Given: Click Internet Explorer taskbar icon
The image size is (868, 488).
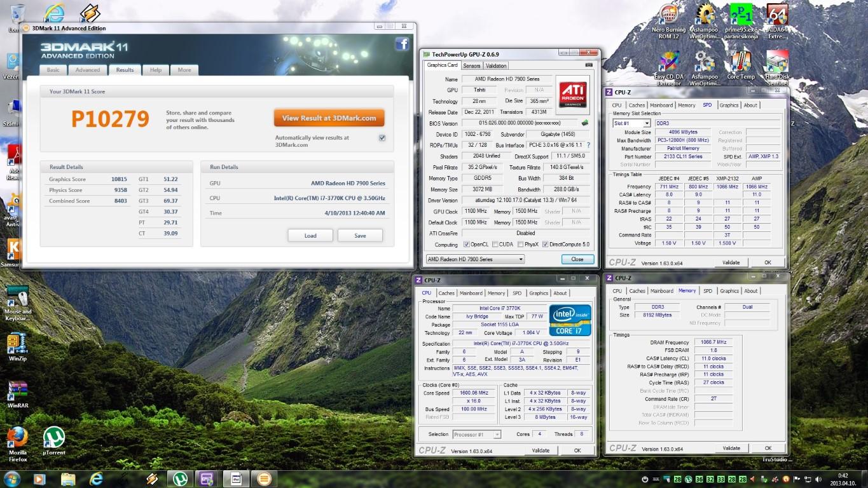Looking at the screenshot, I should click(x=97, y=478).
